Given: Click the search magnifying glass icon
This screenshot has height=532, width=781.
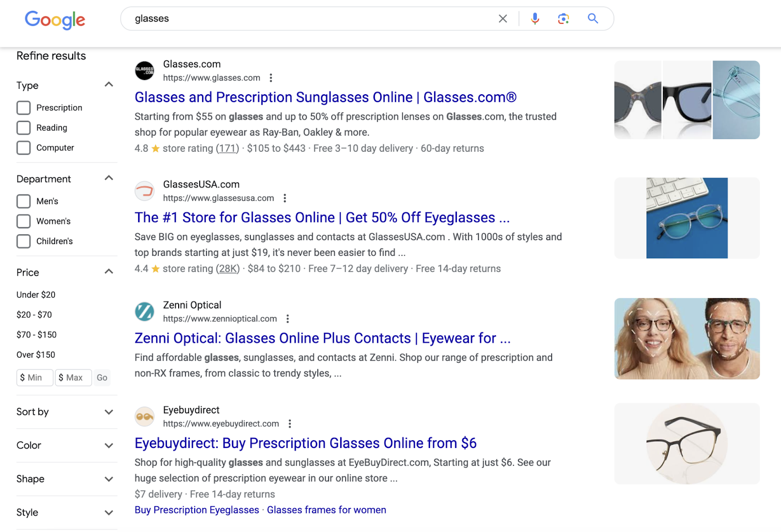Looking at the screenshot, I should 592,18.
